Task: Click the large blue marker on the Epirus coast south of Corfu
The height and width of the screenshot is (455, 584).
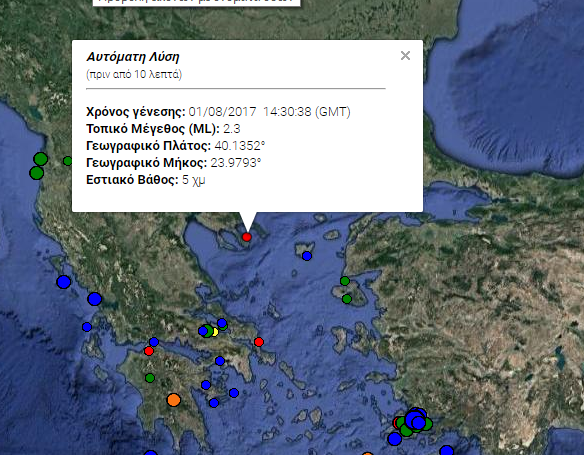Action: [x=95, y=299]
